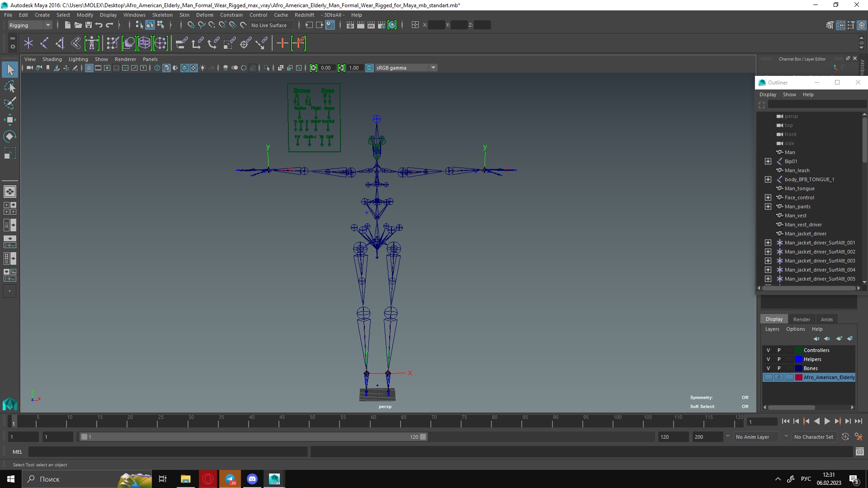Expand Bip01 in the Outliner
The height and width of the screenshot is (488, 868).
[768, 161]
